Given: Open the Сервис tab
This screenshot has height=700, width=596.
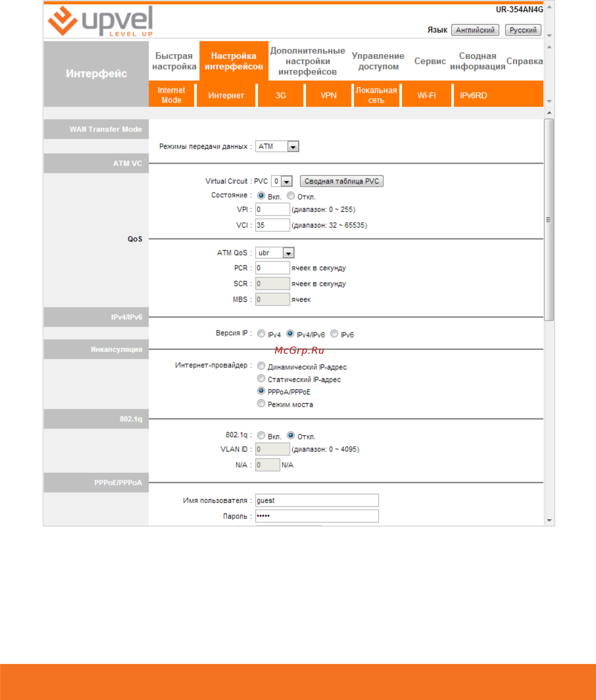Looking at the screenshot, I should click(430, 61).
